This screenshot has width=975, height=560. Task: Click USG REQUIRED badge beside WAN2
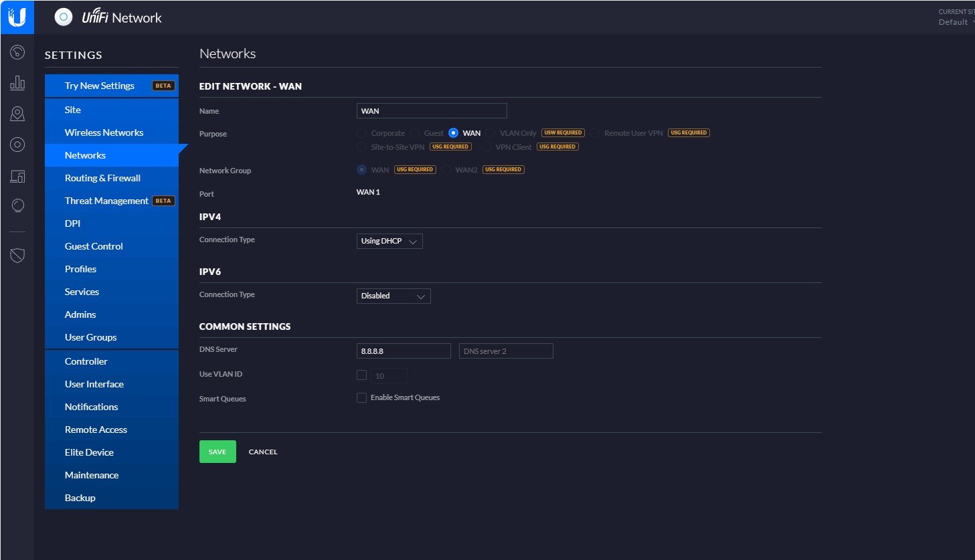503,169
